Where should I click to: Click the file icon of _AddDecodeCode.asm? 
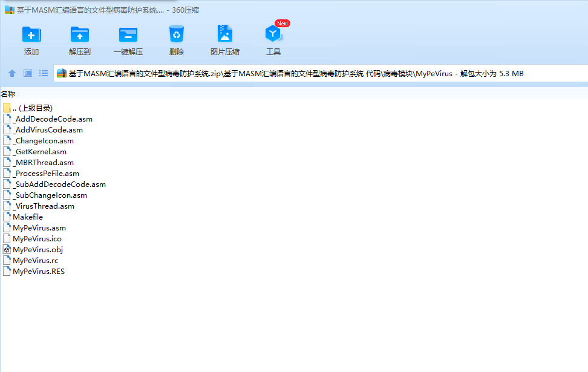(x=7, y=119)
